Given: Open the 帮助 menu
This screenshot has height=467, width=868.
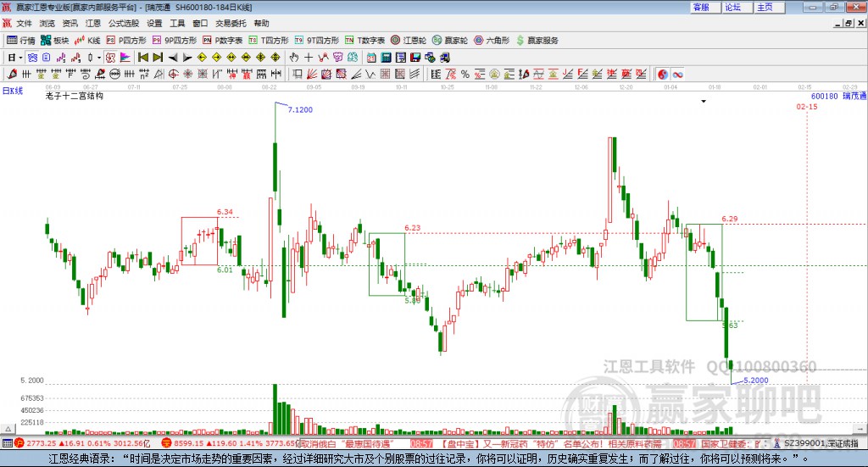Looking at the screenshot, I should 261,23.
